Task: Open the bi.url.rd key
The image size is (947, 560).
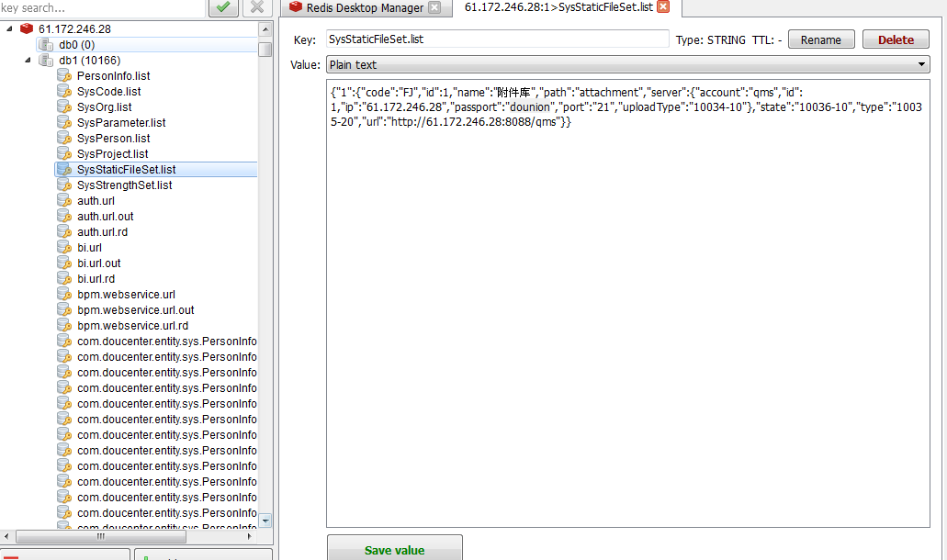Action: point(96,279)
